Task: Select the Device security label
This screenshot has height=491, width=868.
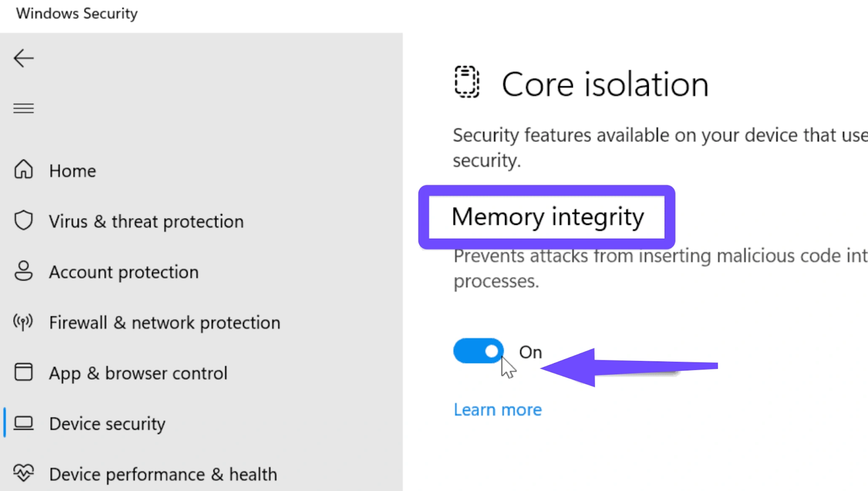Action: [107, 424]
